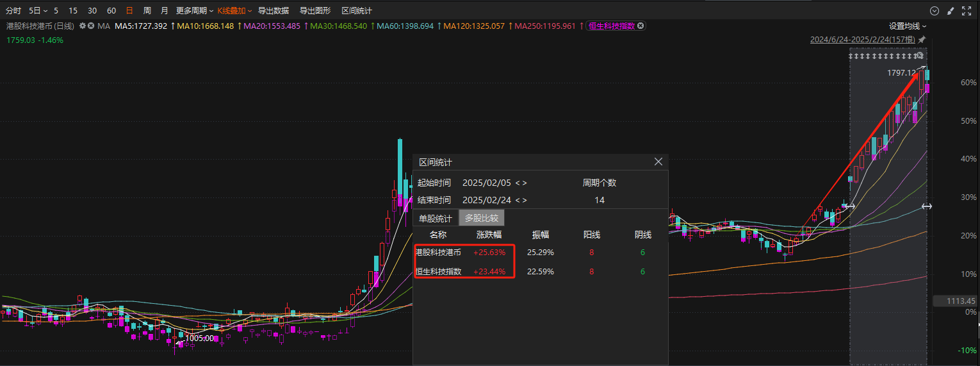Select the 恒生科技指数 row in table

tap(438, 272)
